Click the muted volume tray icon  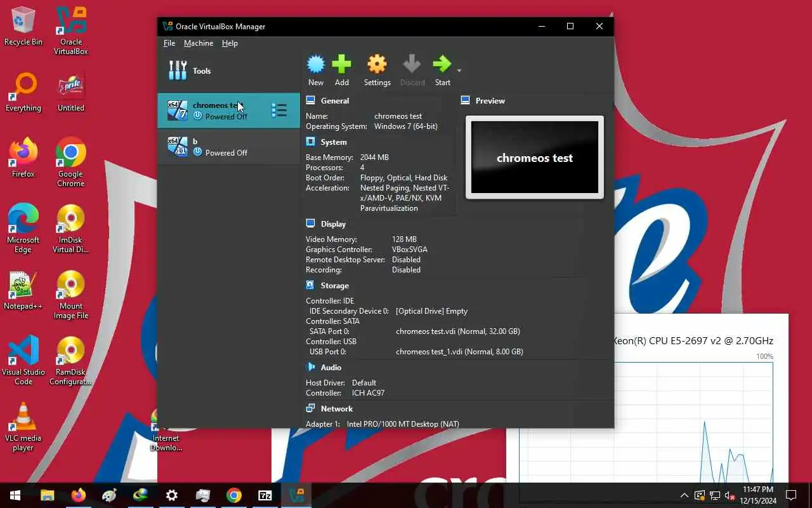point(730,495)
